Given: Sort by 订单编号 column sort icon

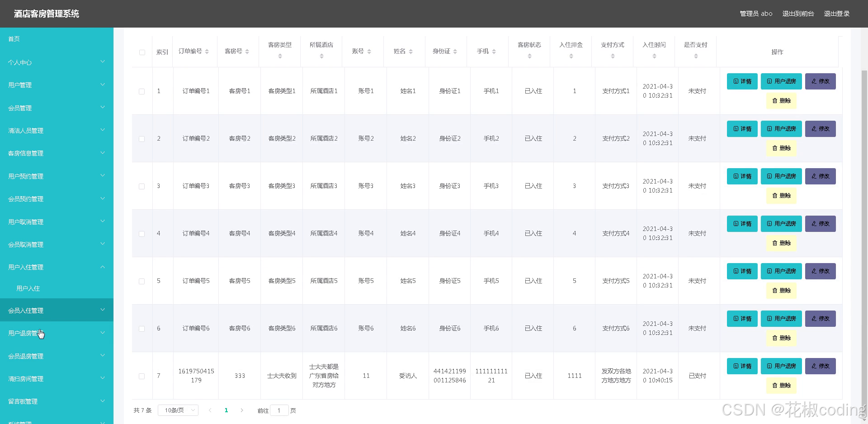Looking at the screenshot, I should tap(207, 52).
